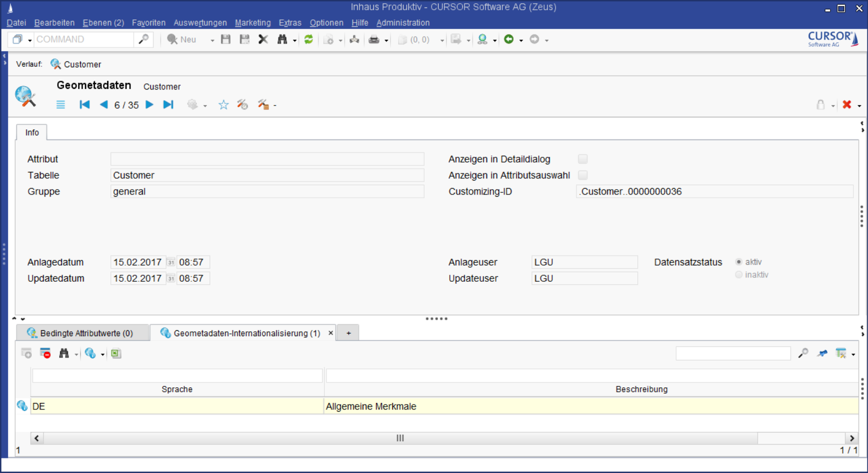Screen dimensions: 868x473
Task: Mark record as favorite with star icon
Action: point(224,105)
